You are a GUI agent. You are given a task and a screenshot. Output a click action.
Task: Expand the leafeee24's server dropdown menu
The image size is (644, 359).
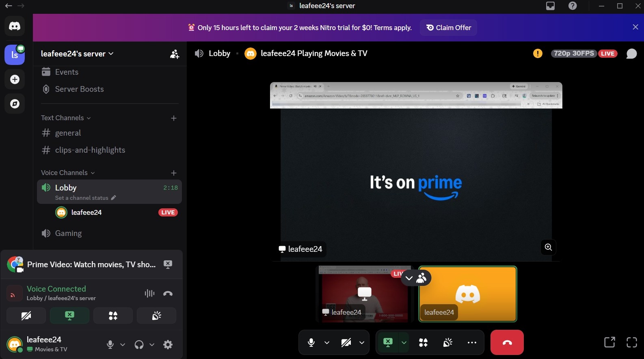[77, 54]
